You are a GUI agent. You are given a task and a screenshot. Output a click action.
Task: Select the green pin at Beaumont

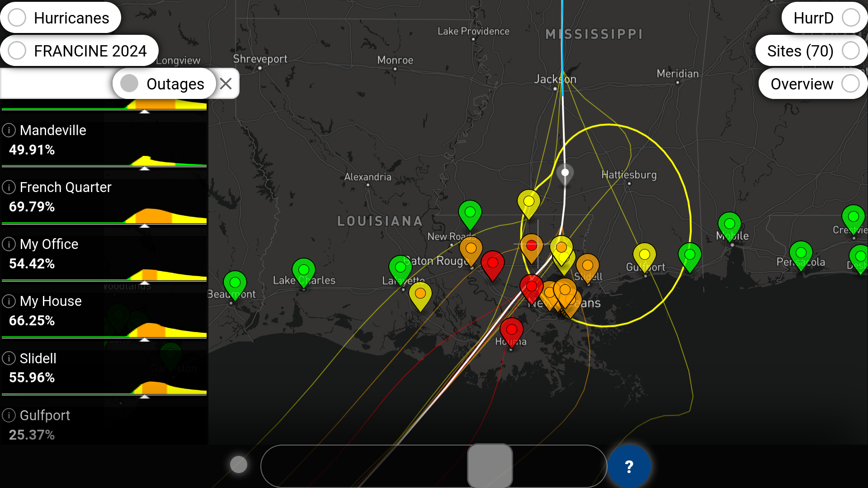[235, 286]
